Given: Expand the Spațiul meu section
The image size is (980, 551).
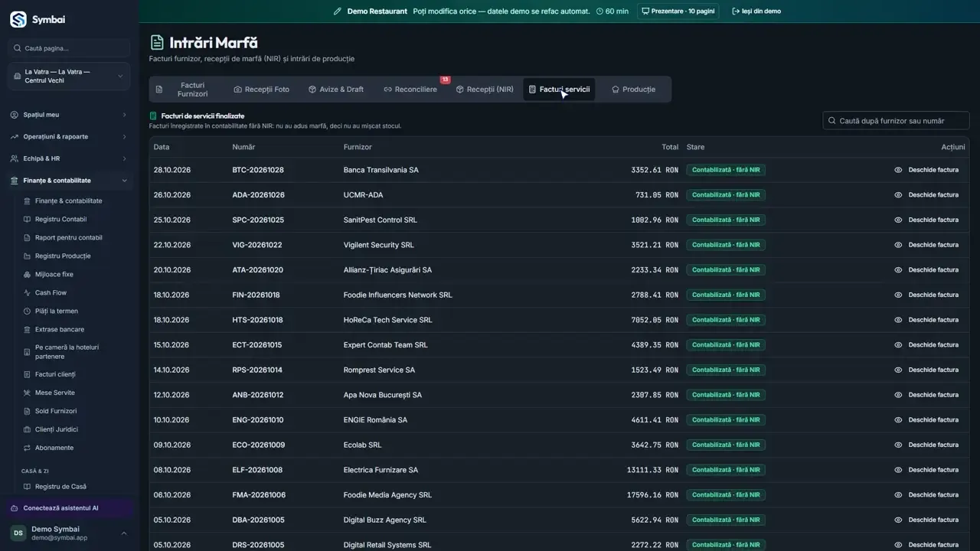Looking at the screenshot, I should point(69,115).
